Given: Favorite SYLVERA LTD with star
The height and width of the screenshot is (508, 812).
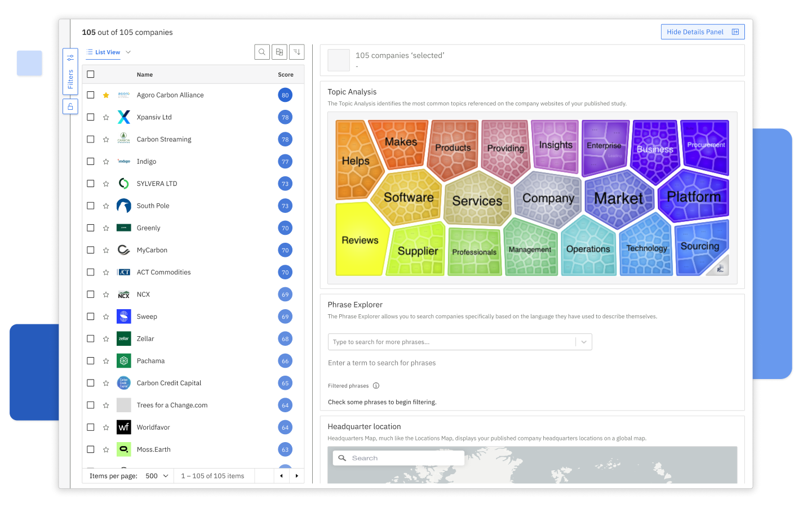Looking at the screenshot, I should (106, 184).
